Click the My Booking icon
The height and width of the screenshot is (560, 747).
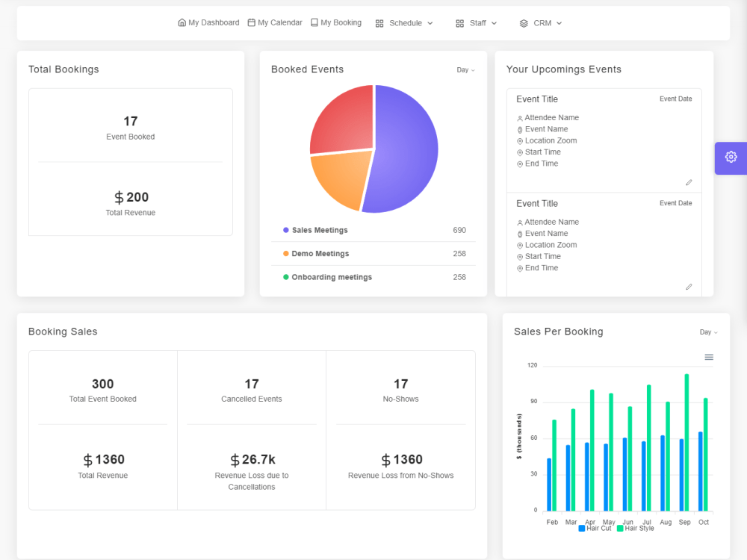point(314,22)
